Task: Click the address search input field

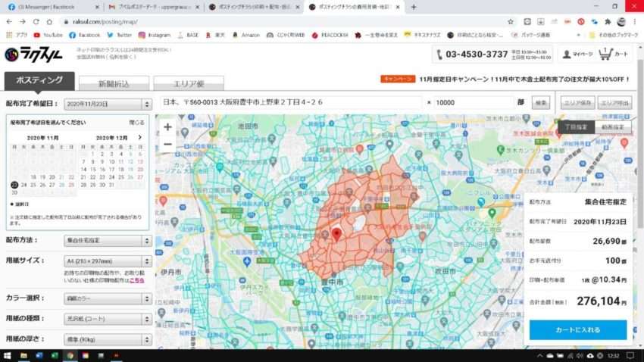Action: click(x=291, y=102)
